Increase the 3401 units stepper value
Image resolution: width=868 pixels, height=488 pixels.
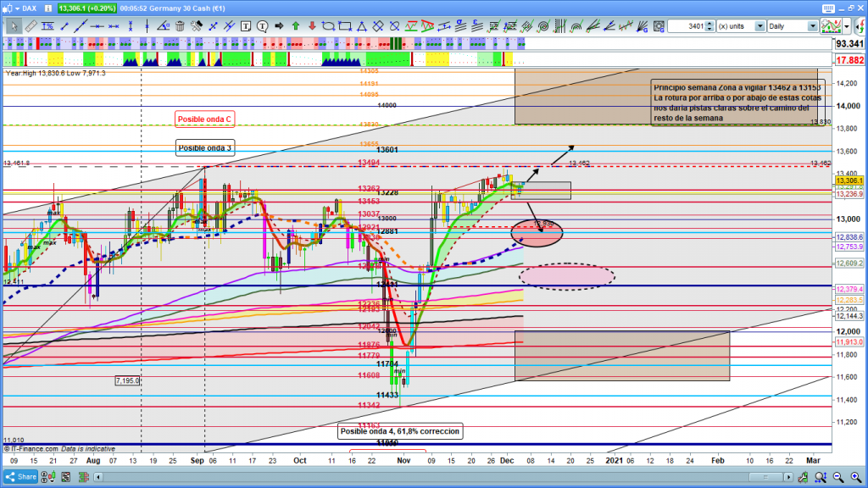tap(710, 24)
